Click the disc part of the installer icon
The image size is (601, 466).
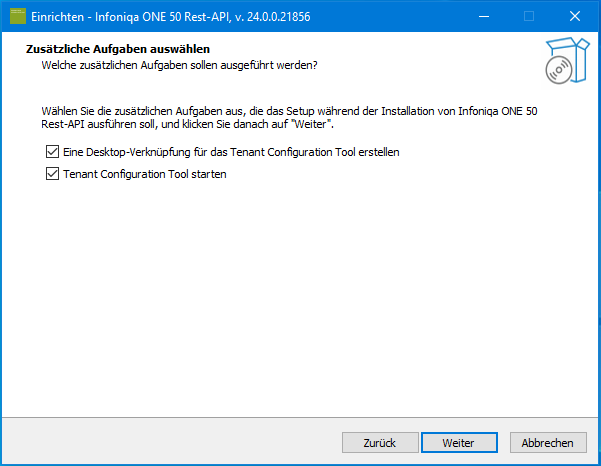pyautogui.click(x=559, y=70)
